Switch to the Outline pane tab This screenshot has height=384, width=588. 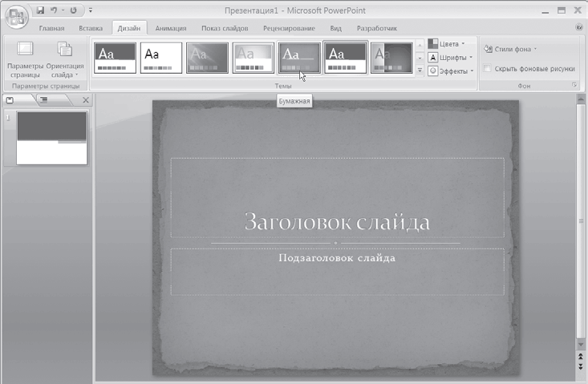pos(52,100)
